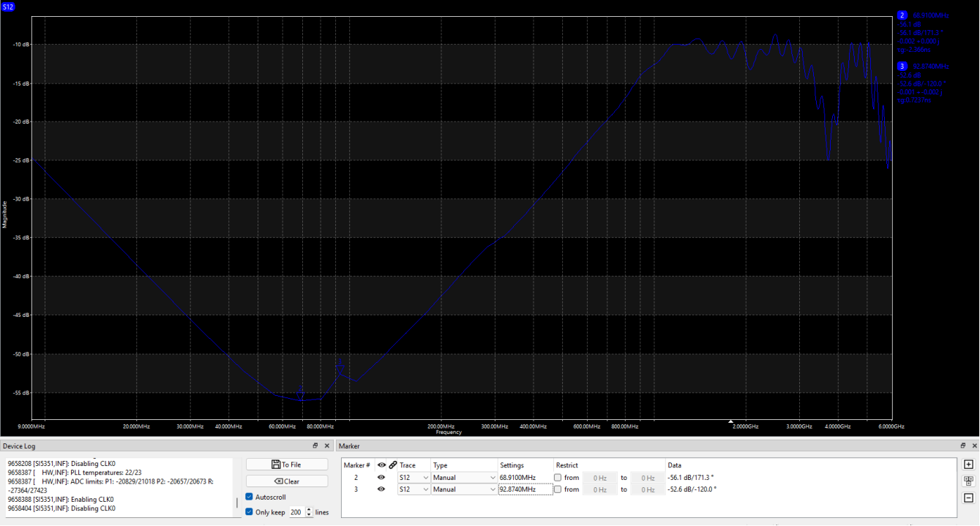980x526 pixels.
Task: Disable the Autoscroll checkbox
Action: 250,497
